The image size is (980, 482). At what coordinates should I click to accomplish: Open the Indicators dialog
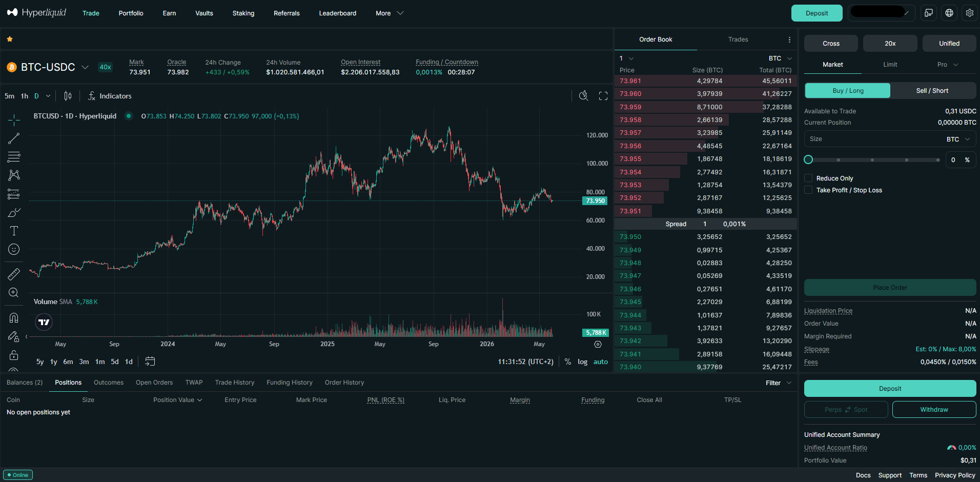coord(110,96)
